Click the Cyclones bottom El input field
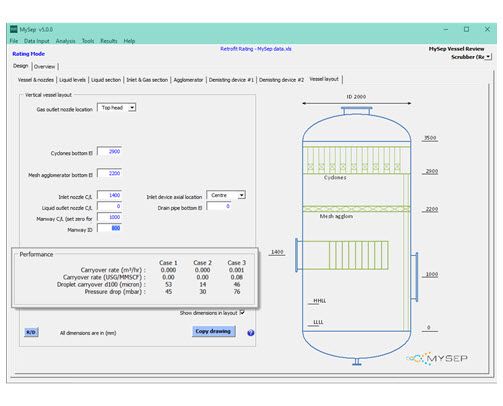This screenshot has width=503, height=406. coord(109,152)
